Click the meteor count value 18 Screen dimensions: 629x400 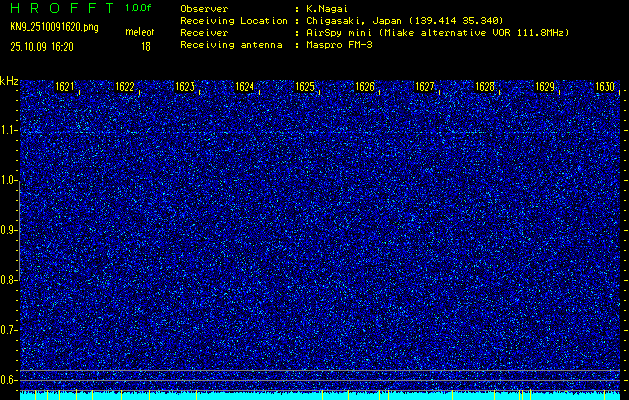click(146, 46)
